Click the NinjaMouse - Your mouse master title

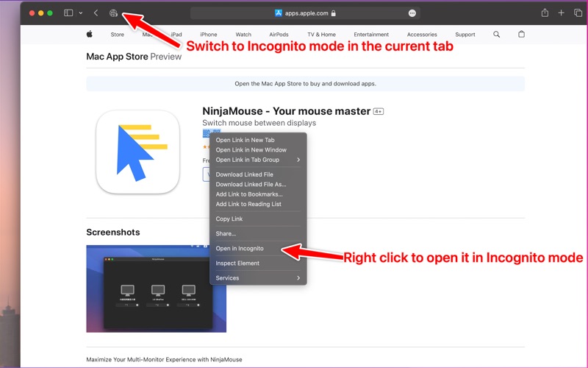(x=287, y=111)
